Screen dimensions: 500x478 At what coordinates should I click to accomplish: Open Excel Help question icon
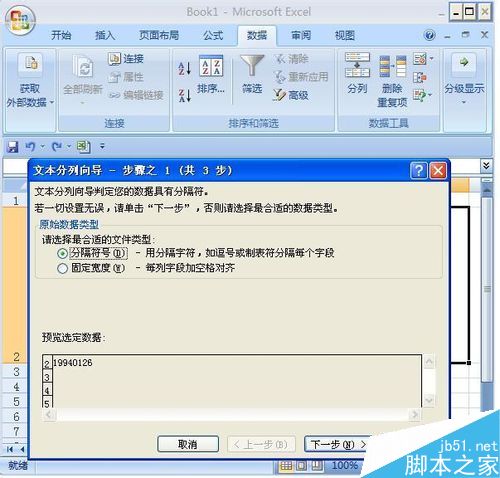coord(430,35)
